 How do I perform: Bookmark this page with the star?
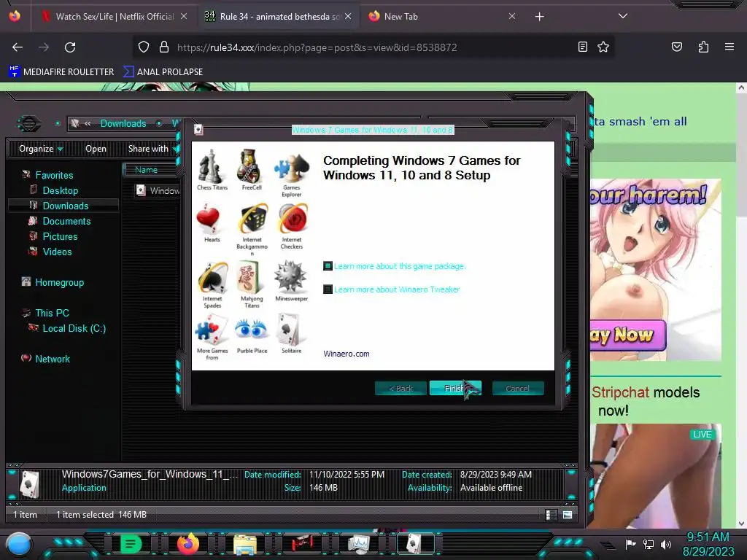pos(603,47)
